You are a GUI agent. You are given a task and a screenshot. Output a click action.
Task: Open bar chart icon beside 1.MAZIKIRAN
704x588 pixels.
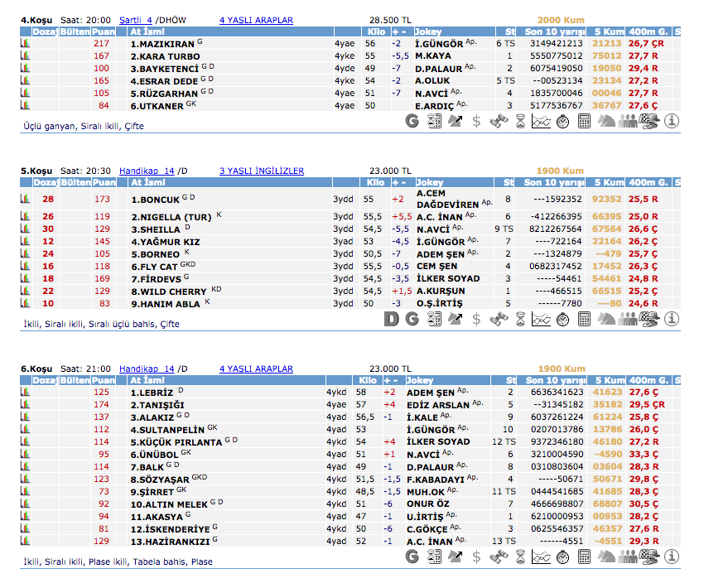click(25, 43)
